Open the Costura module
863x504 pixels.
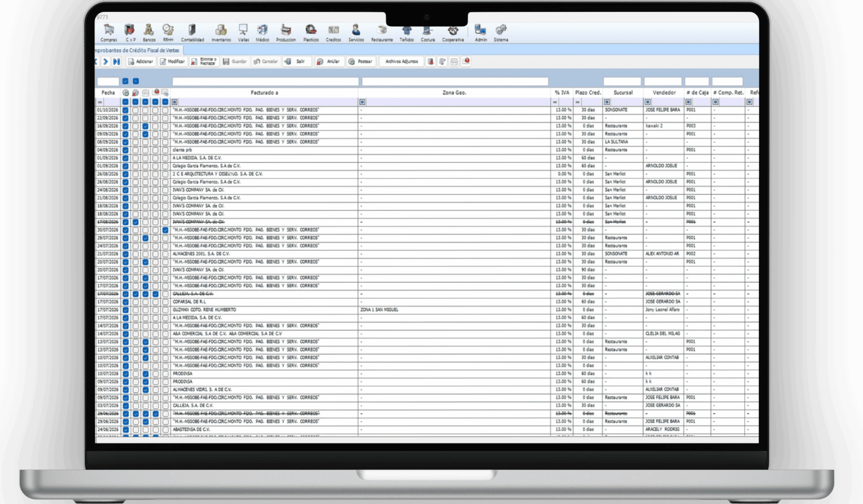[428, 33]
